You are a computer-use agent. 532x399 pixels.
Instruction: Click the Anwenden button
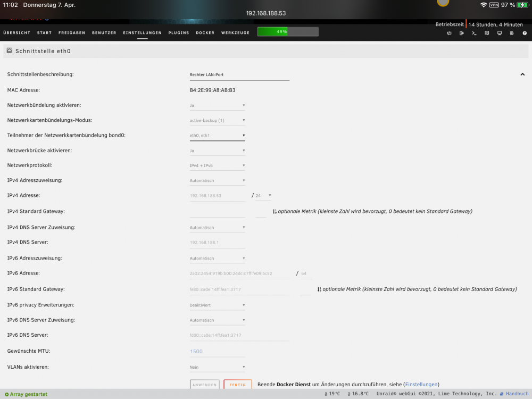click(205, 385)
